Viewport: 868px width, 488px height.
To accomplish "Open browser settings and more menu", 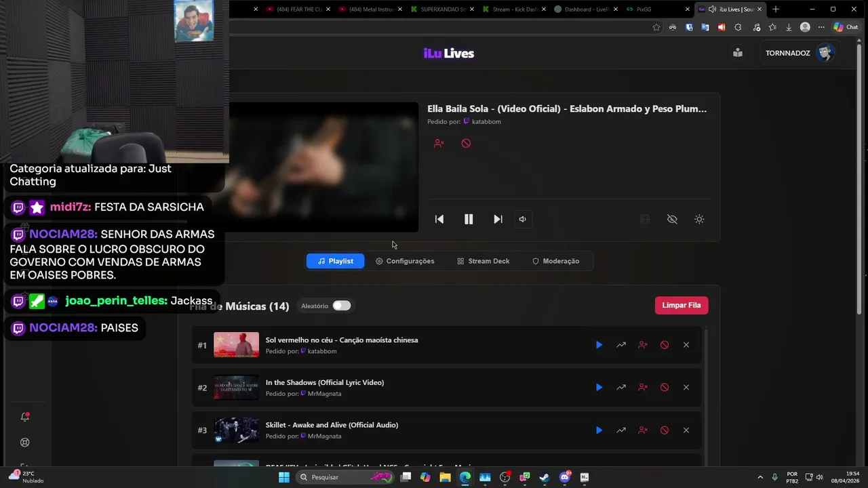I will coord(821,27).
